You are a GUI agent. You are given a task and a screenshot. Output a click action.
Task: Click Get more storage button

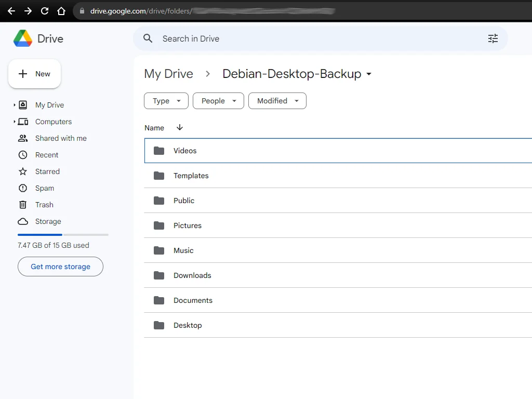[x=60, y=267]
